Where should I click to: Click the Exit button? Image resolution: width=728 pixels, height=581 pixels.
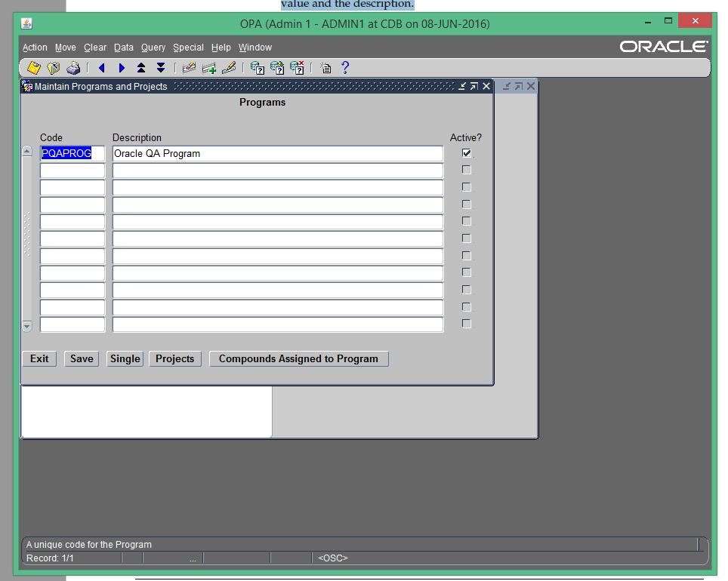38,358
